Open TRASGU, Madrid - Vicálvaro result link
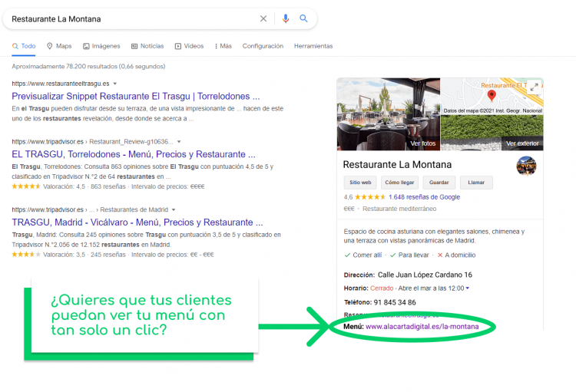 (137, 222)
